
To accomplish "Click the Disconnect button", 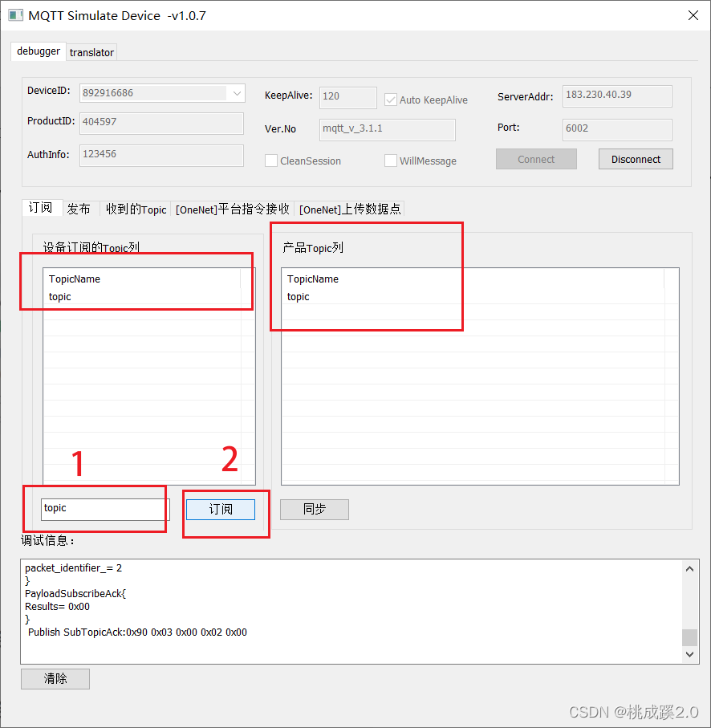I will (636, 159).
